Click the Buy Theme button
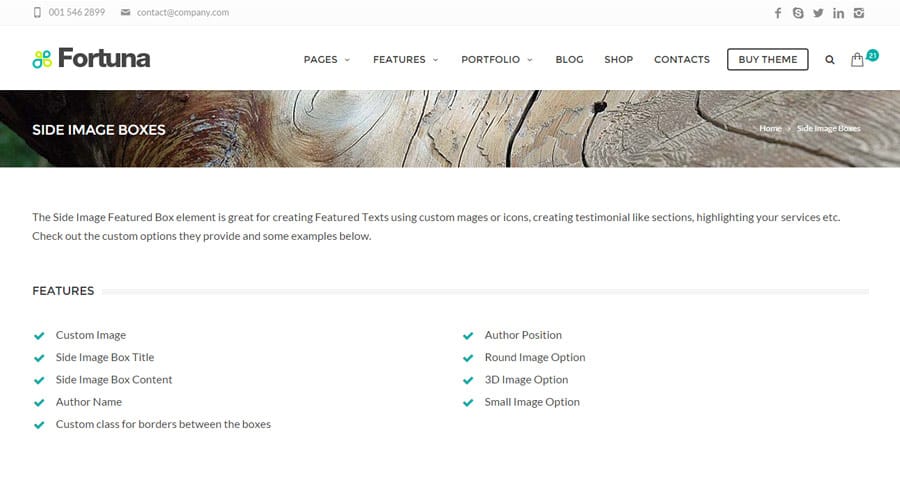 pos(767,60)
